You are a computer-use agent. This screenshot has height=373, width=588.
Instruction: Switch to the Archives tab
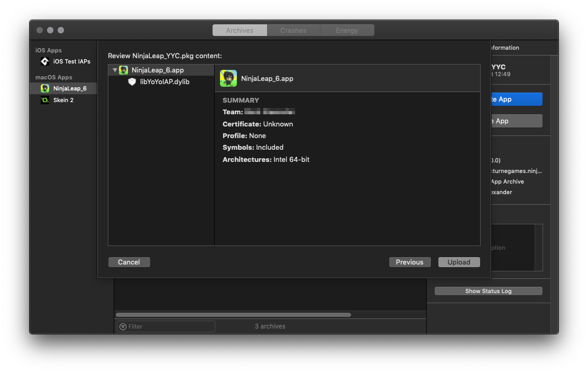[240, 30]
